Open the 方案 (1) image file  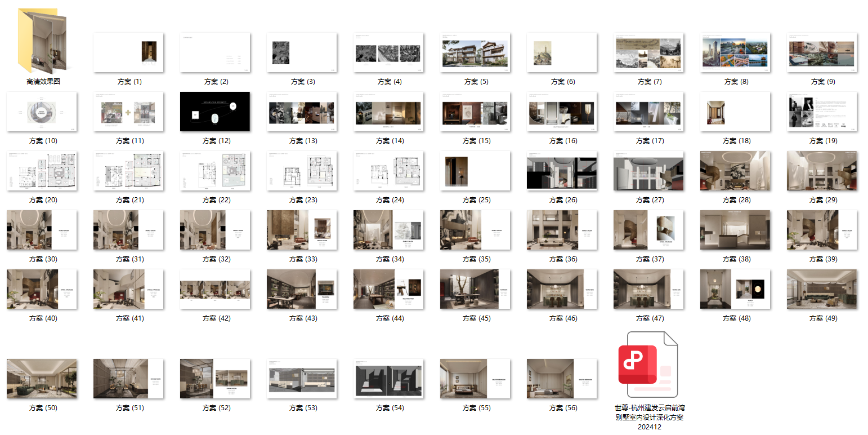point(128,52)
